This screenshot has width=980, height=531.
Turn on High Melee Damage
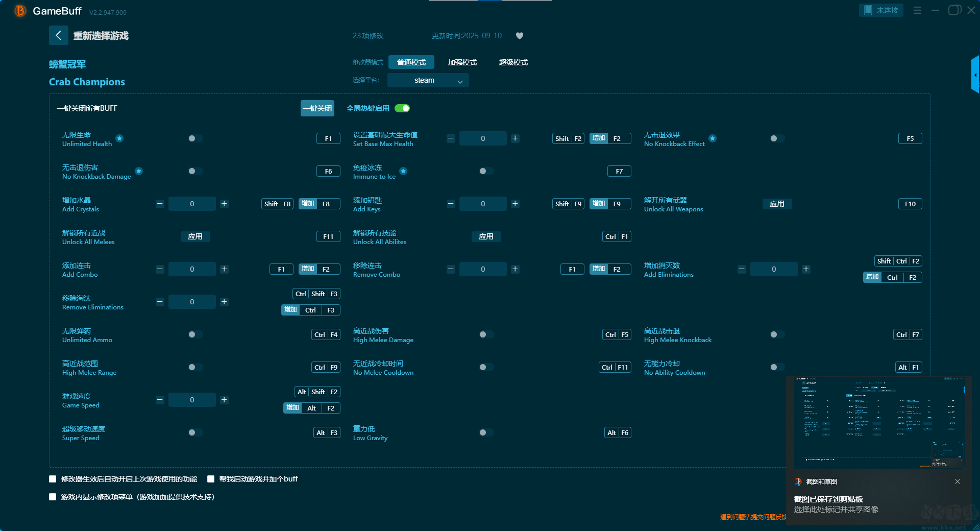(x=486, y=334)
